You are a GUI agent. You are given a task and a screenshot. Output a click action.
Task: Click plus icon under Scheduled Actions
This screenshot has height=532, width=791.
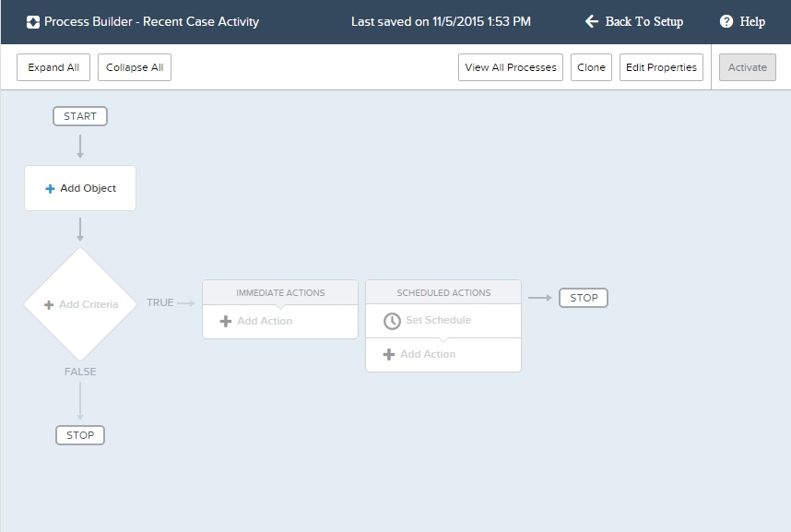tap(388, 355)
